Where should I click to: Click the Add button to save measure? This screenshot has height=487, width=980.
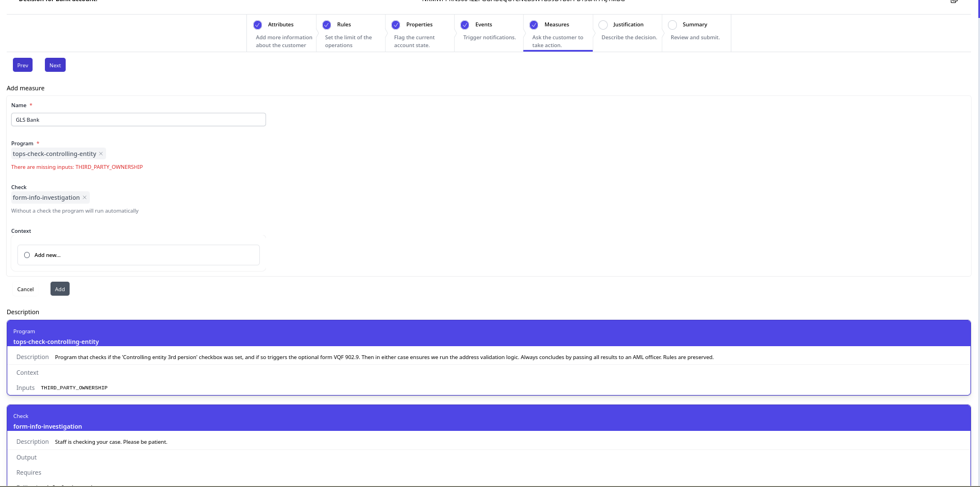60,289
